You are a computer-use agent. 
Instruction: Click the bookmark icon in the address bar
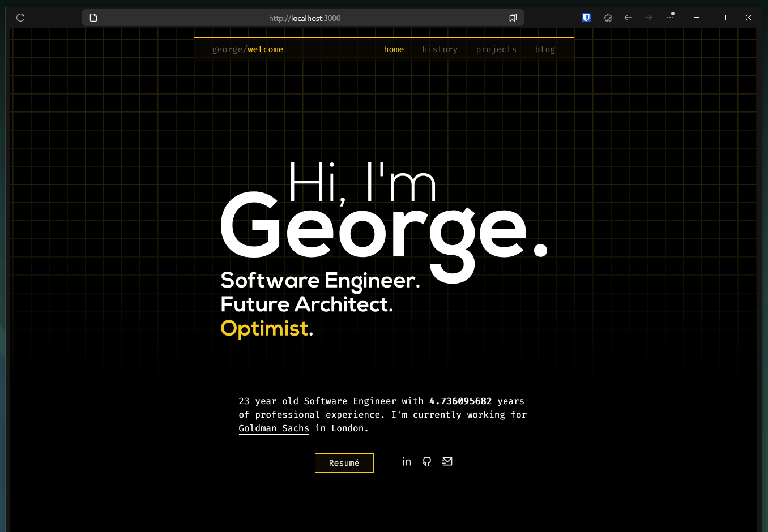point(513,18)
